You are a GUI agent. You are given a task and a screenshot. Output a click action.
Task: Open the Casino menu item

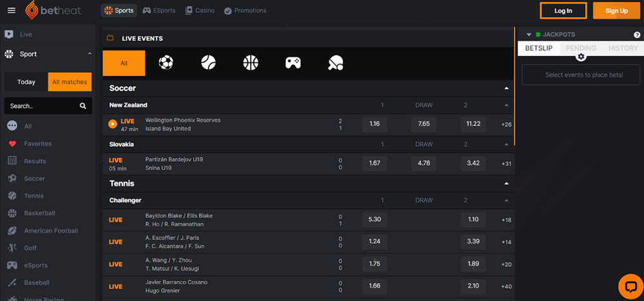[200, 10]
